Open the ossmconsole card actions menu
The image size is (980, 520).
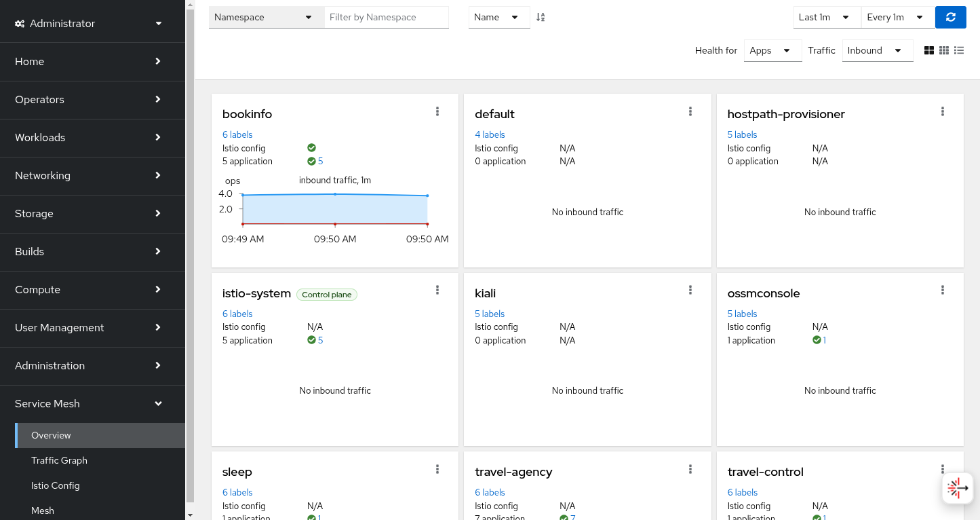(x=942, y=291)
